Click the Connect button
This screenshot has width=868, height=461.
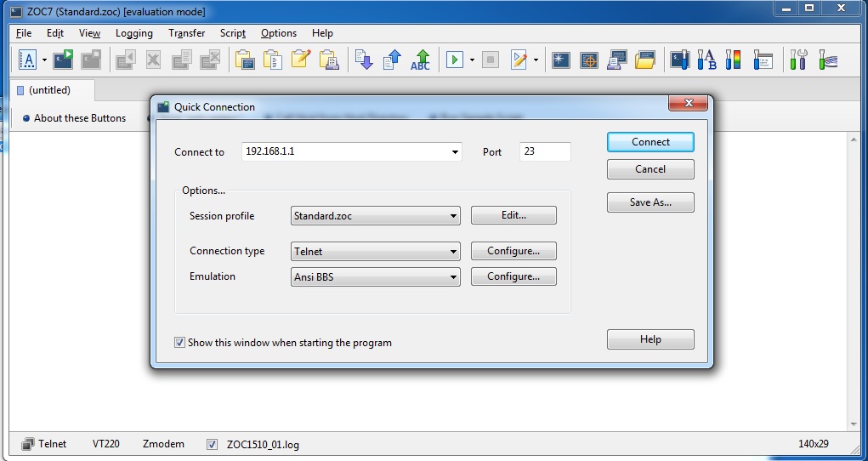click(650, 142)
